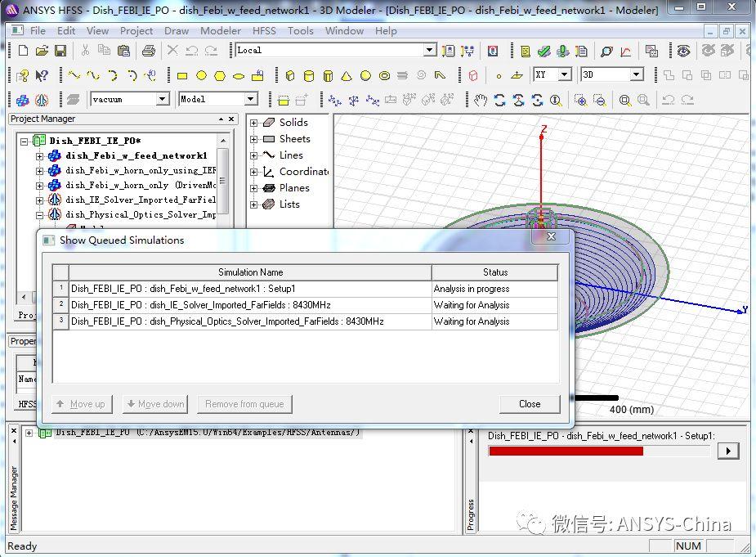Open the XY drawing plane dropdown
756x557 pixels.
(x=564, y=74)
